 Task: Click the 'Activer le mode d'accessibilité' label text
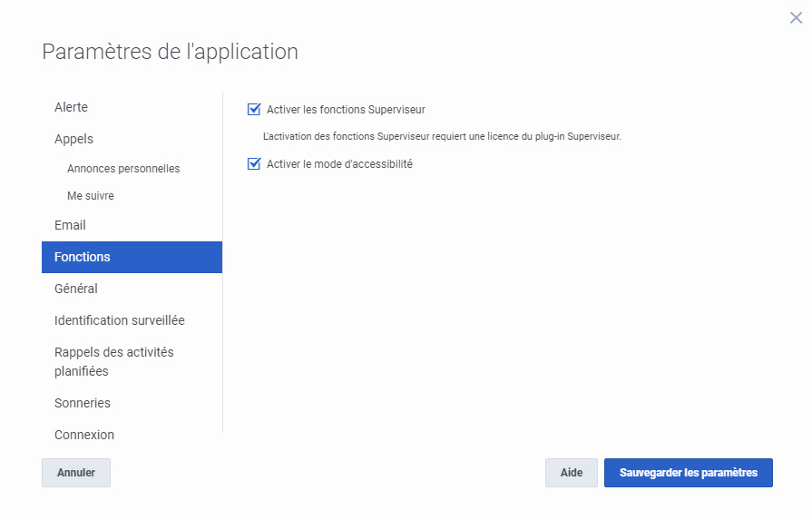point(339,164)
